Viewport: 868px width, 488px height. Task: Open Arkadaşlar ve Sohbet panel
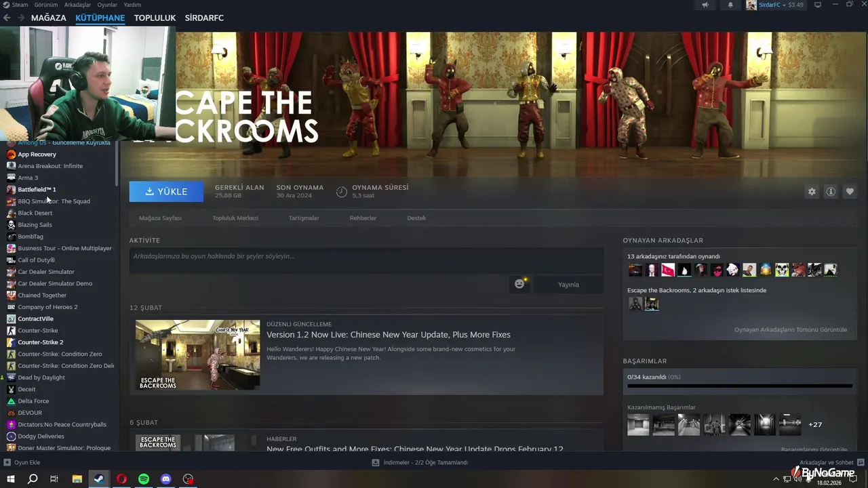(831, 462)
